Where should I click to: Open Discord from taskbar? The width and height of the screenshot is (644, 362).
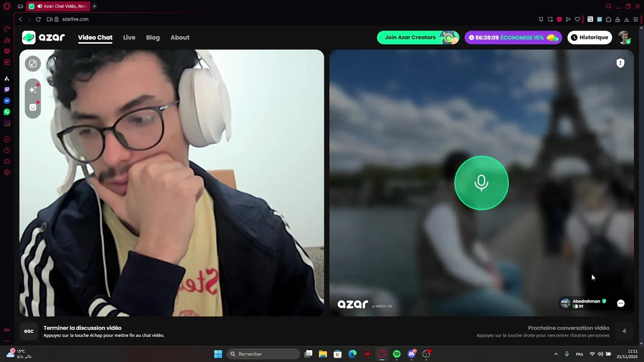point(412,354)
